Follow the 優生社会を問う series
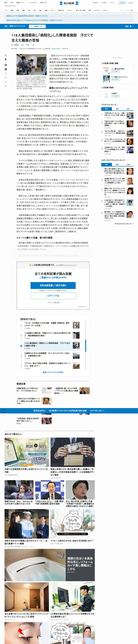This screenshot has height=644, width=138. pyautogui.click(x=115, y=71)
